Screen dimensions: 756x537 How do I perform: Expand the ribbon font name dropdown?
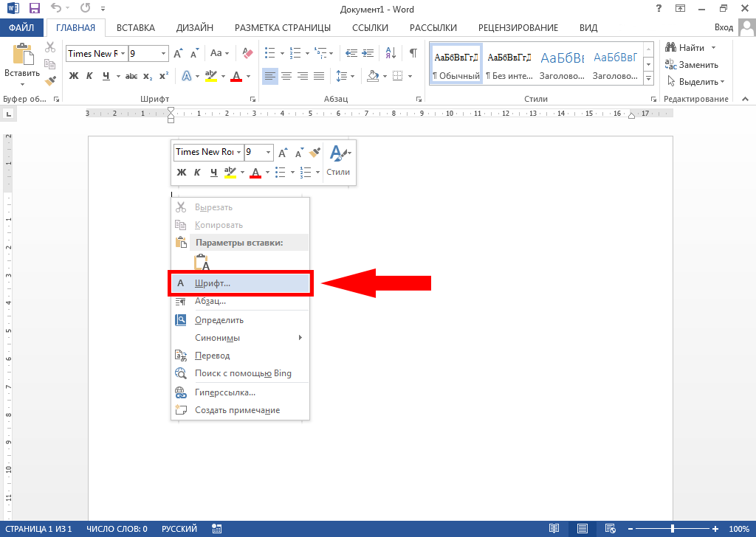tap(122, 54)
